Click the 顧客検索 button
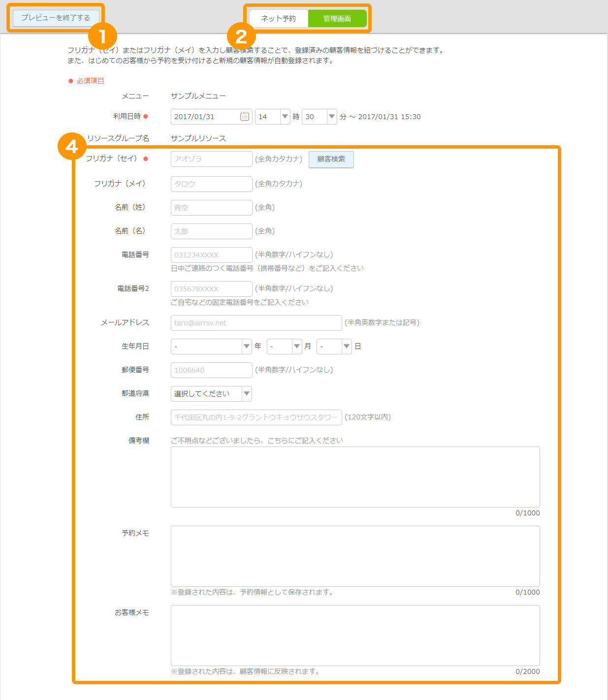 [331, 159]
